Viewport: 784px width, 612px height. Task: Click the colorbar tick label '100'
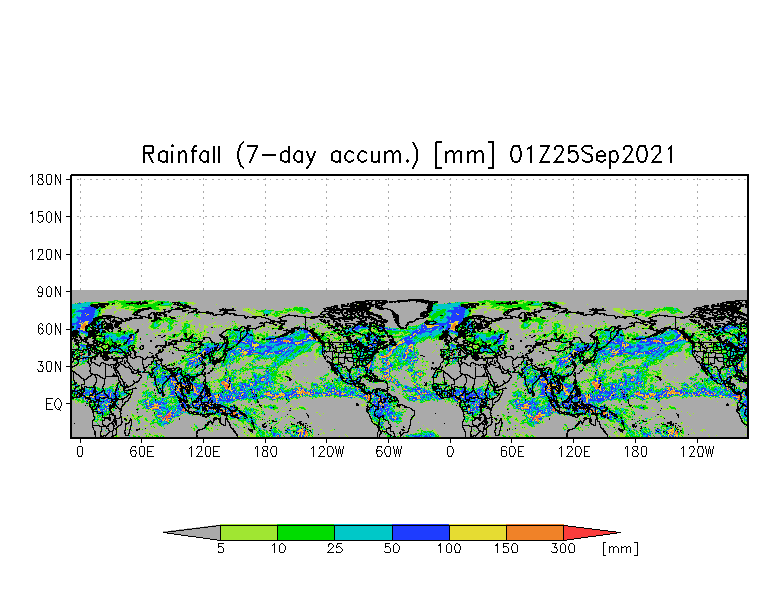pyautogui.click(x=449, y=548)
